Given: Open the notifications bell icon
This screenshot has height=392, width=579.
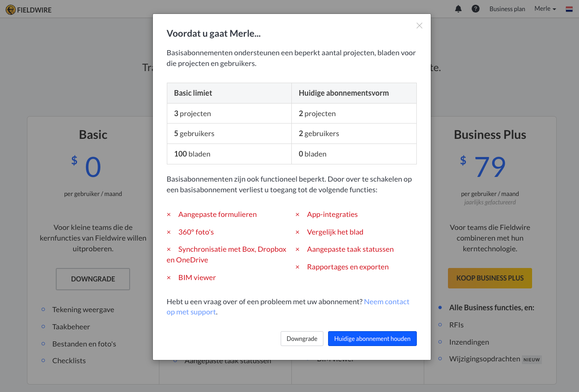Looking at the screenshot, I should 459,9.
